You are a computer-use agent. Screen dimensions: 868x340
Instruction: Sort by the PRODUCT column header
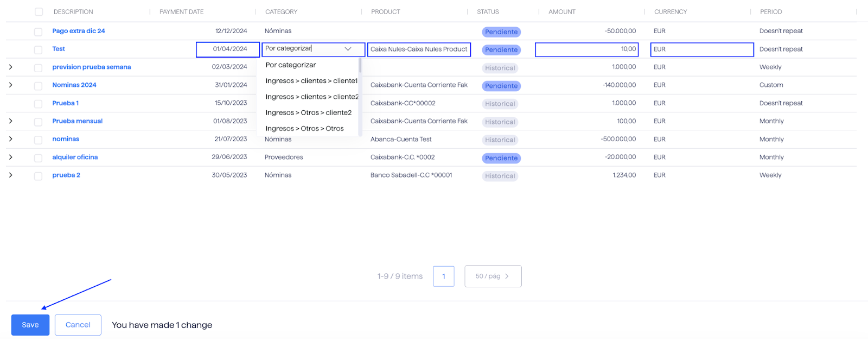(x=386, y=12)
